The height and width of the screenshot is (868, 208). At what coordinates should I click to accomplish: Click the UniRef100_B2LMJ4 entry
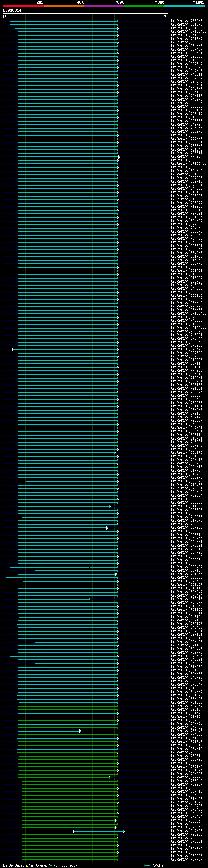coord(187,53)
